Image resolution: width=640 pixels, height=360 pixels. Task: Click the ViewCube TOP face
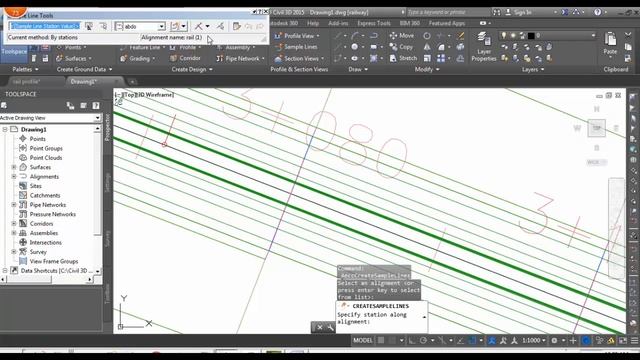596,128
